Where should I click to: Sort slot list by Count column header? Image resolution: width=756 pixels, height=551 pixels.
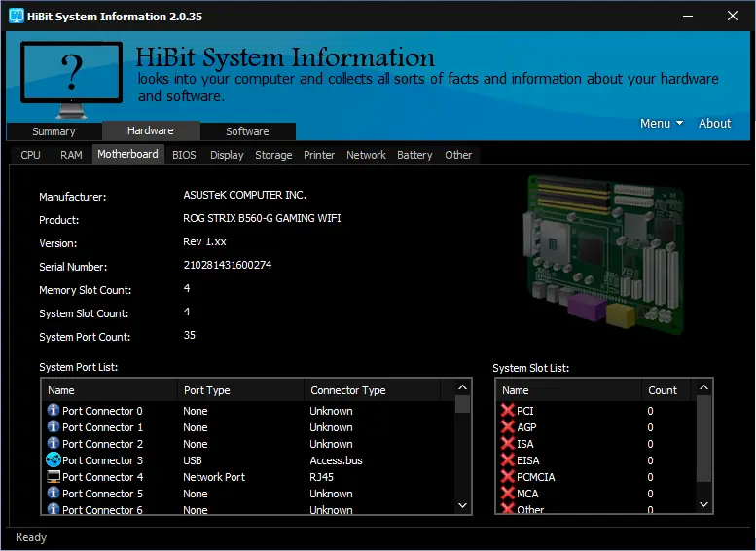[x=666, y=390]
